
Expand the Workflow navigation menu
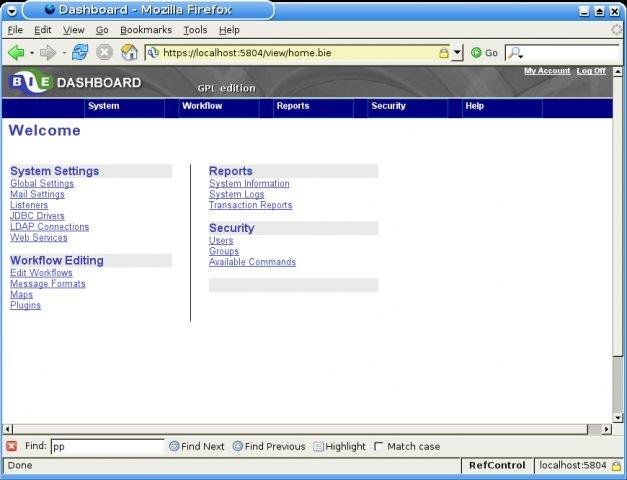point(202,106)
